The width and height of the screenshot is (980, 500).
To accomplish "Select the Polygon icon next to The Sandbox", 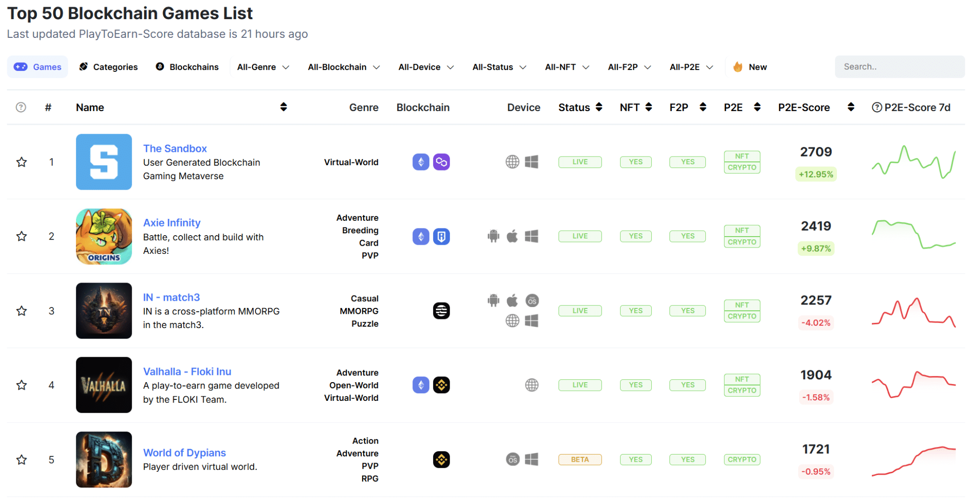I will click(441, 162).
